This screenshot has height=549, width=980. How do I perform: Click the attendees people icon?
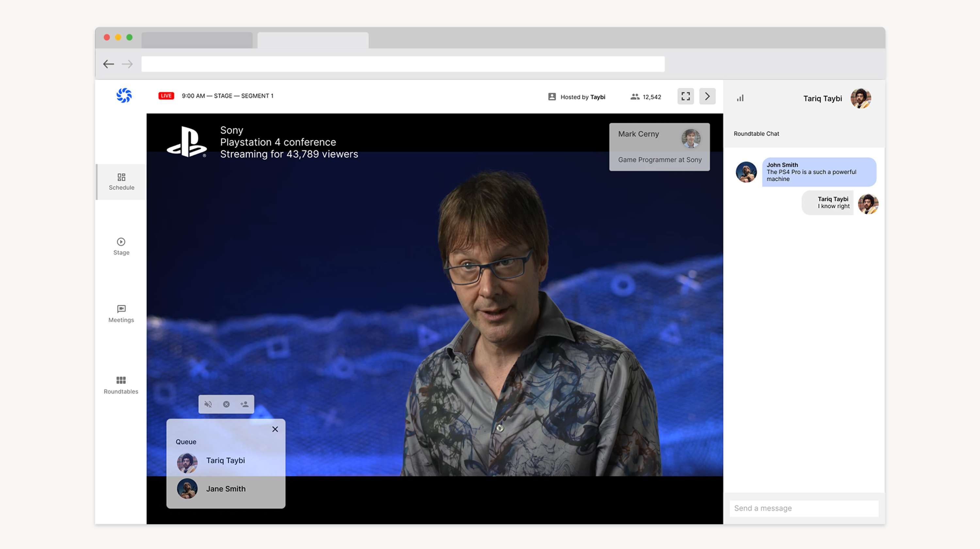(x=635, y=97)
